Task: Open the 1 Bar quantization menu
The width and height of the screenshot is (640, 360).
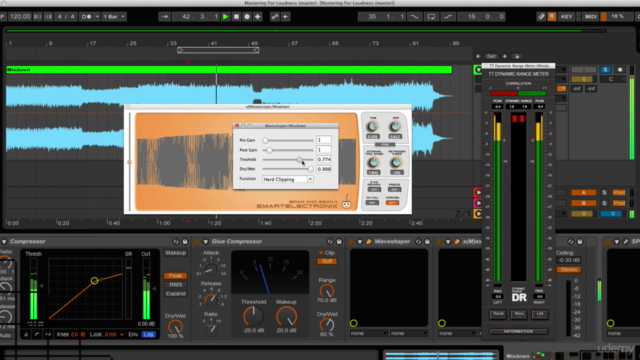Action: [x=114, y=17]
